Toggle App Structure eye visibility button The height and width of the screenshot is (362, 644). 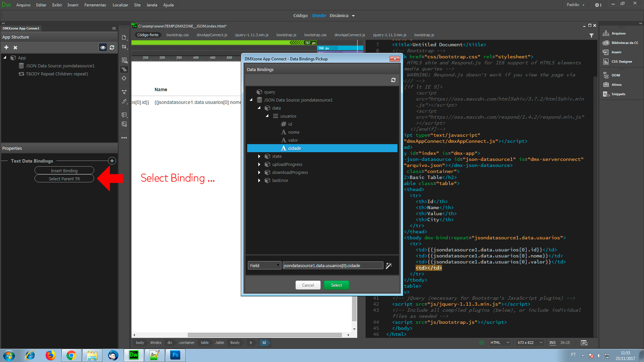click(x=103, y=48)
